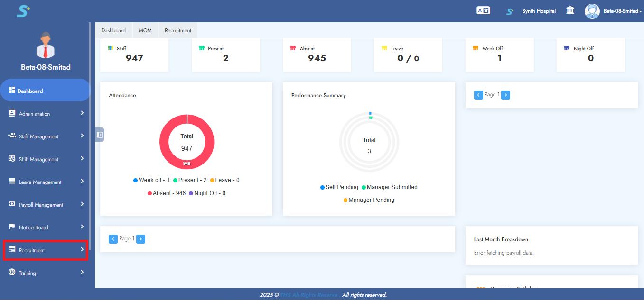This screenshot has height=300, width=644.
Task: Click the Payroll Management money icon
Action: tap(12, 204)
